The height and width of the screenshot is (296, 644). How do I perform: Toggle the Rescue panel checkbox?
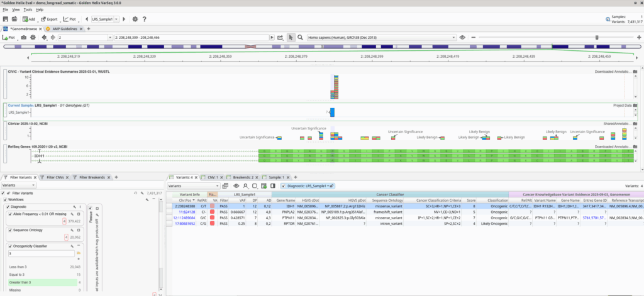coord(91,208)
